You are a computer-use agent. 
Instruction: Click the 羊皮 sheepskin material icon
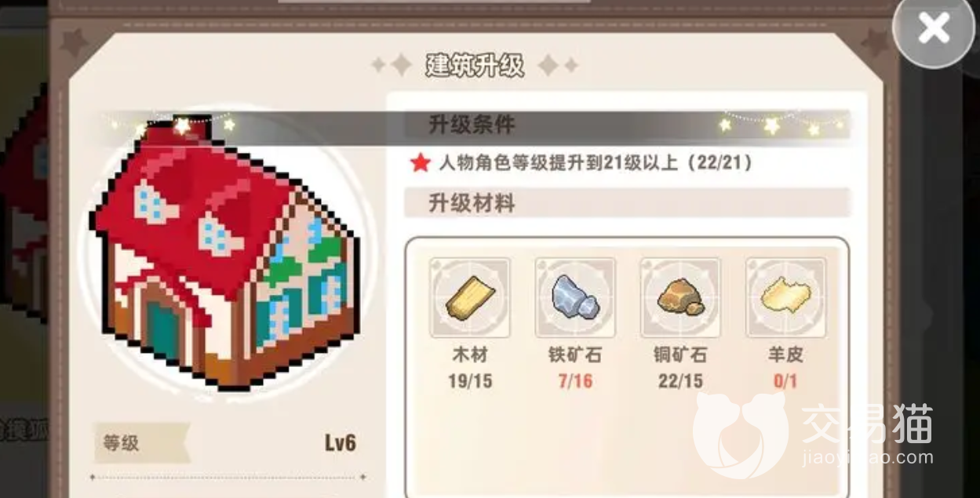785,298
